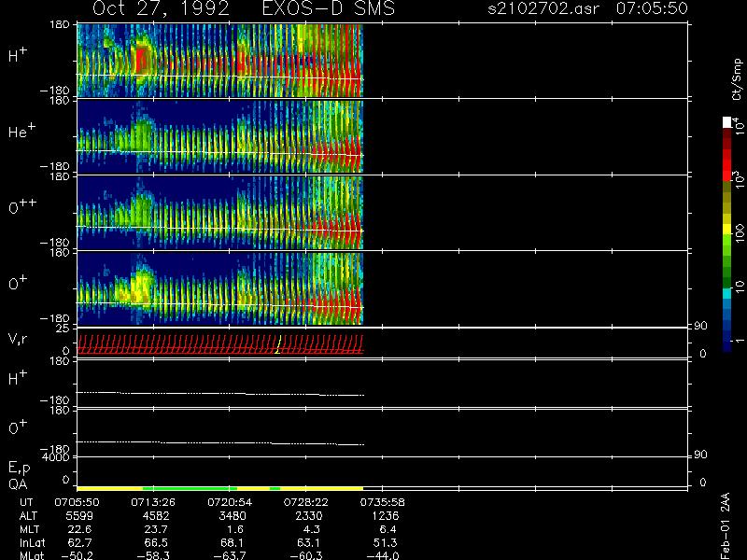Pick the dark blue colorbar bottom near 1
The width and height of the screenshot is (747, 560).
click(727, 344)
